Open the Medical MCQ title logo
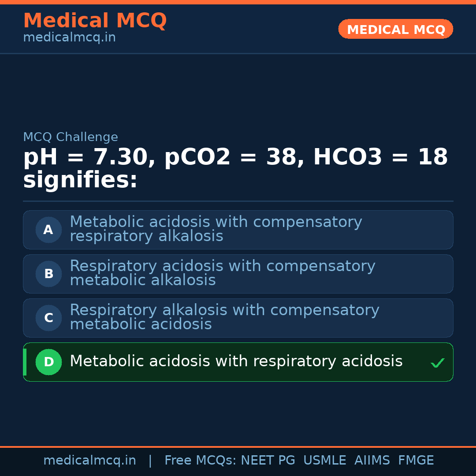Screen dimensions: 476x476 point(95,21)
